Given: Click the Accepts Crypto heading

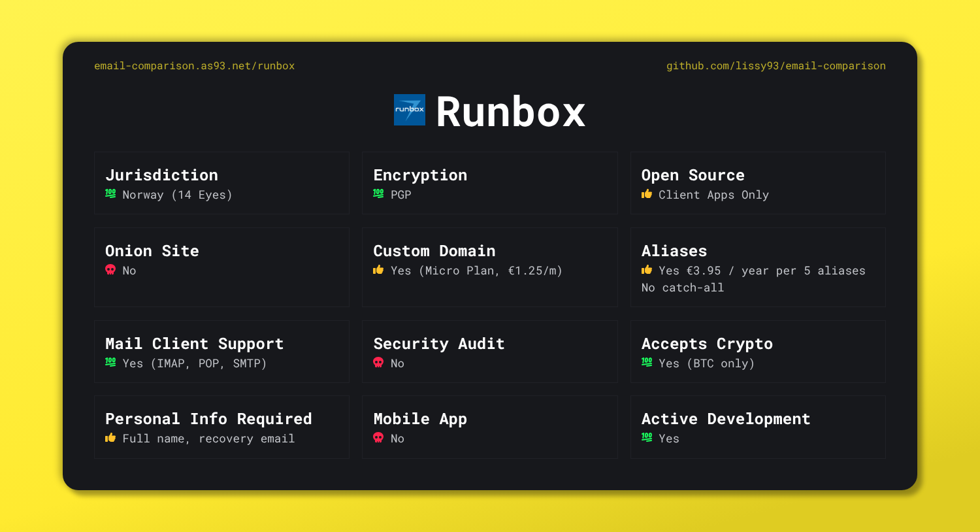Looking at the screenshot, I should (707, 344).
